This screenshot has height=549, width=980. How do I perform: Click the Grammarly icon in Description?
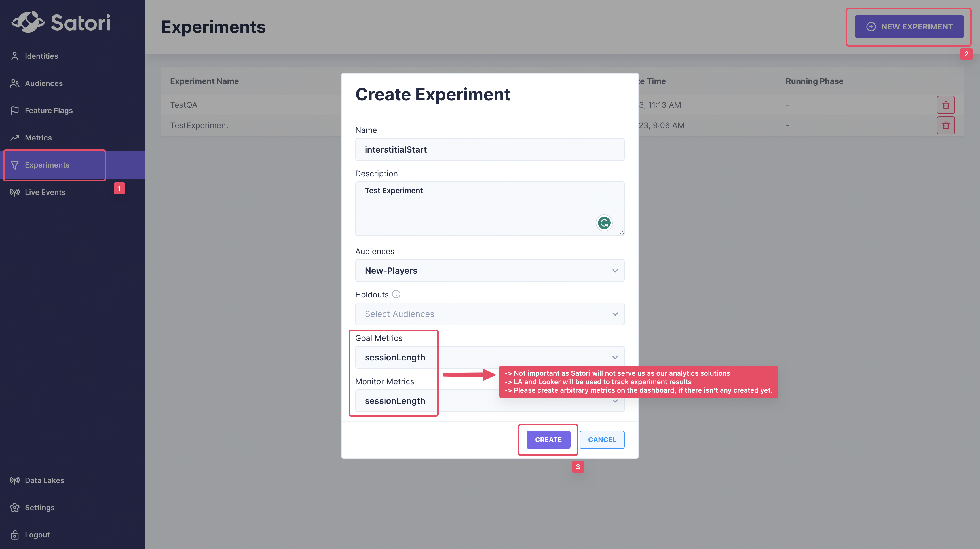click(604, 223)
